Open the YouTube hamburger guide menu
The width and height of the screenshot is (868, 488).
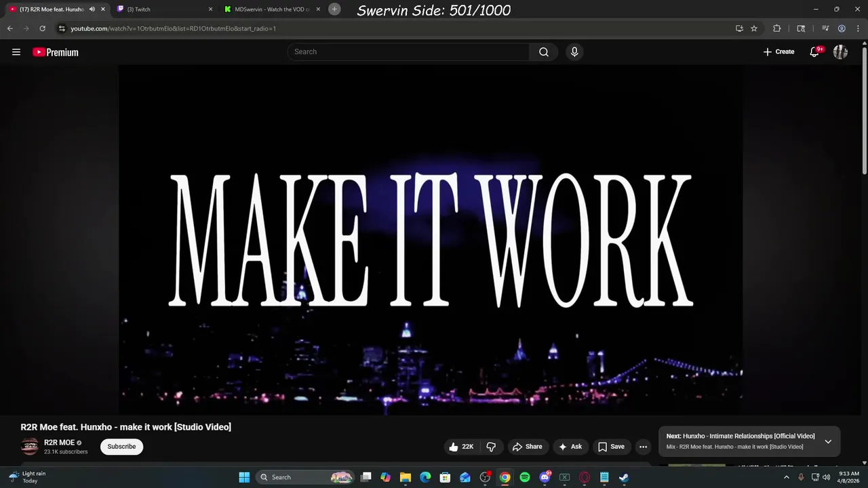pos(16,52)
